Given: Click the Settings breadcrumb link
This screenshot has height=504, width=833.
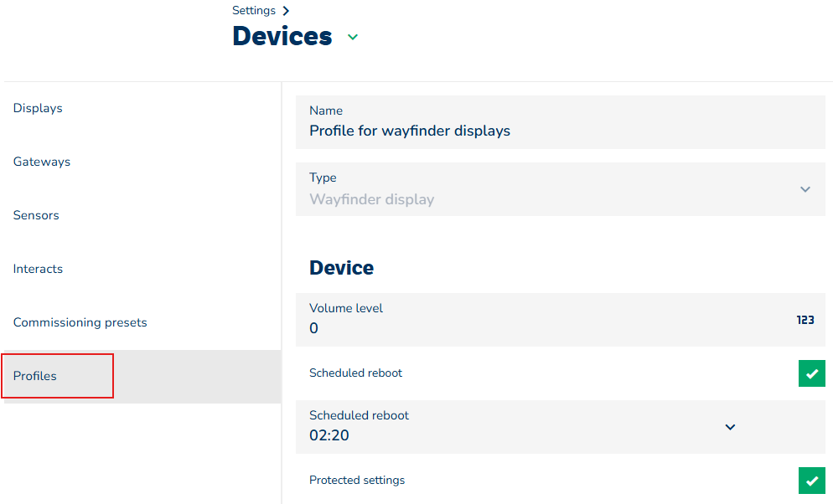Looking at the screenshot, I should pyautogui.click(x=253, y=11).
